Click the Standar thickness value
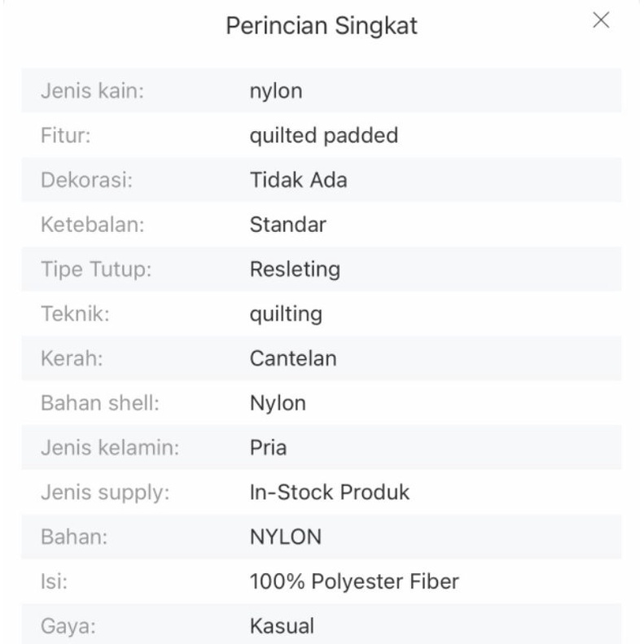 tap(287, 225)
